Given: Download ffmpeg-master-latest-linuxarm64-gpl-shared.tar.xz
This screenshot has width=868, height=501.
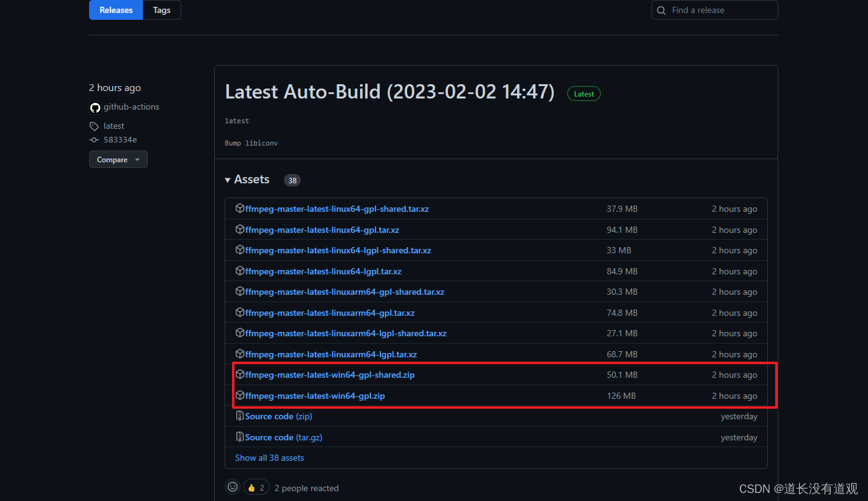Looking at the screenshot, I should click(345, 292).
